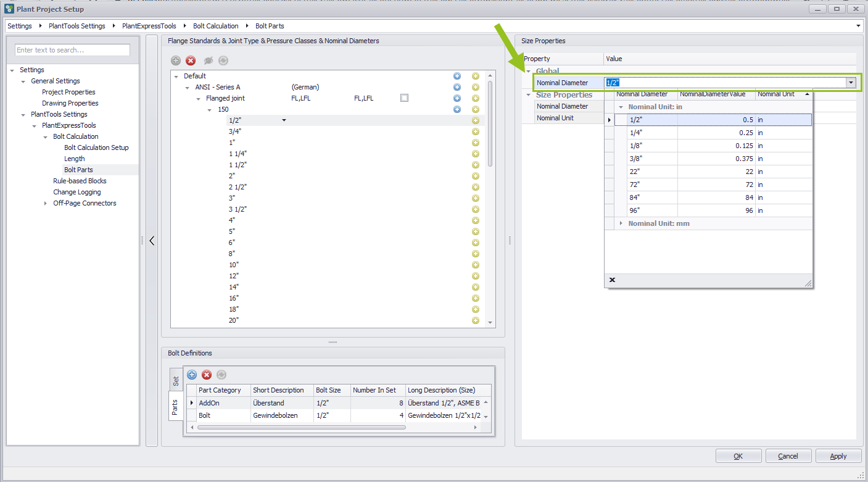Click blue plus icon in ANSI - Series A row
The width and height of the screenshot is (868, 482).
[x=457, y=87]
